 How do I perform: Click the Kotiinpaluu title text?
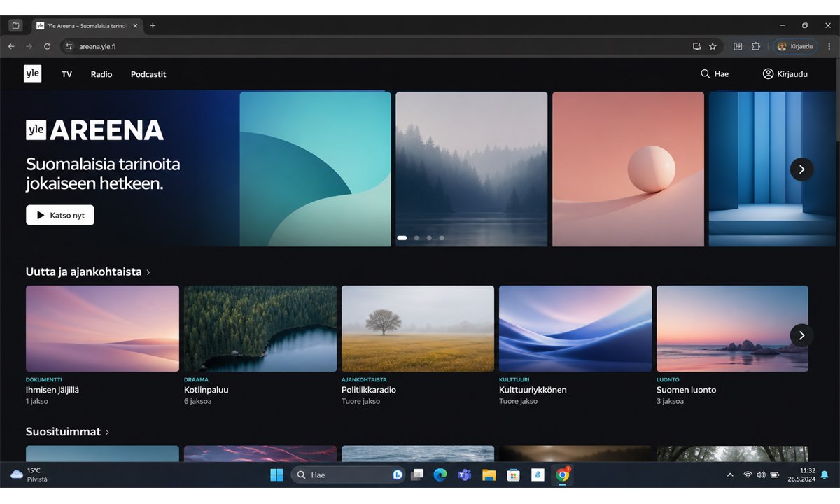click(x=206, y=390)
